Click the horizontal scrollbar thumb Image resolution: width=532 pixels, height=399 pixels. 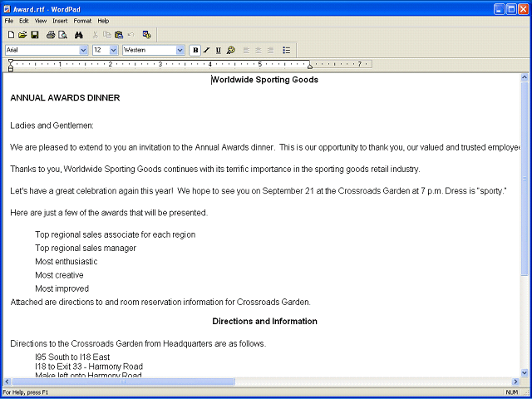click(123, 382)
